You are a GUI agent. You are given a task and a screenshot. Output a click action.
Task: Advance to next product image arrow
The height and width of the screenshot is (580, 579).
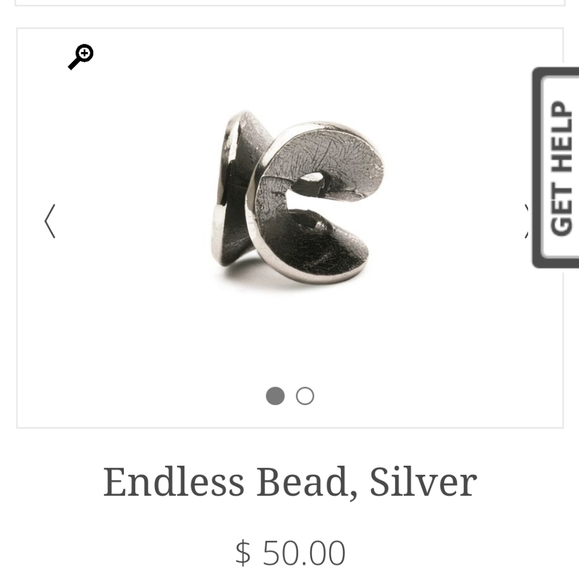click(x=527, y=221)
